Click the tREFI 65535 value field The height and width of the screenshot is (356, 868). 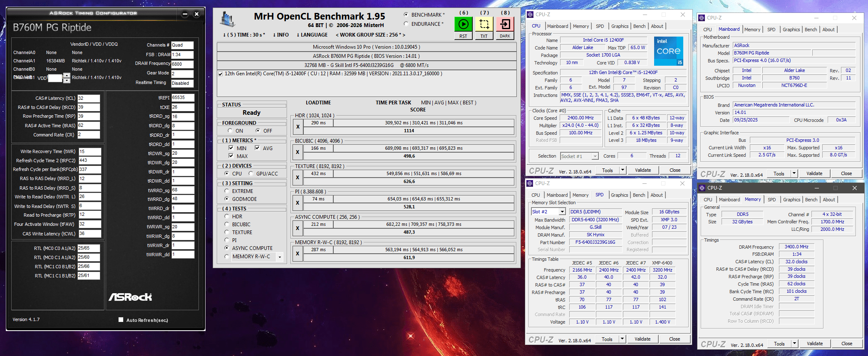click(183, 98)
